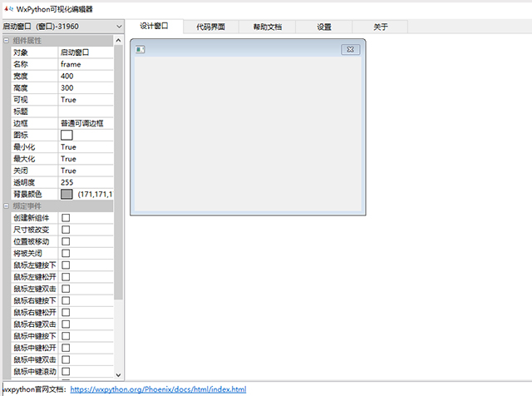Open the 关于 tab

pos(381,27)
